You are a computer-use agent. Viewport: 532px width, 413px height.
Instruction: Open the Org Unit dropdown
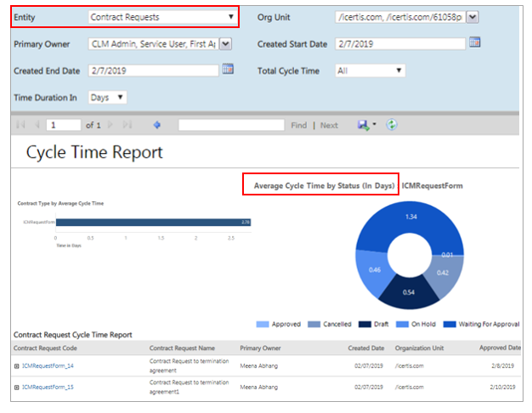tap(473, 16)
